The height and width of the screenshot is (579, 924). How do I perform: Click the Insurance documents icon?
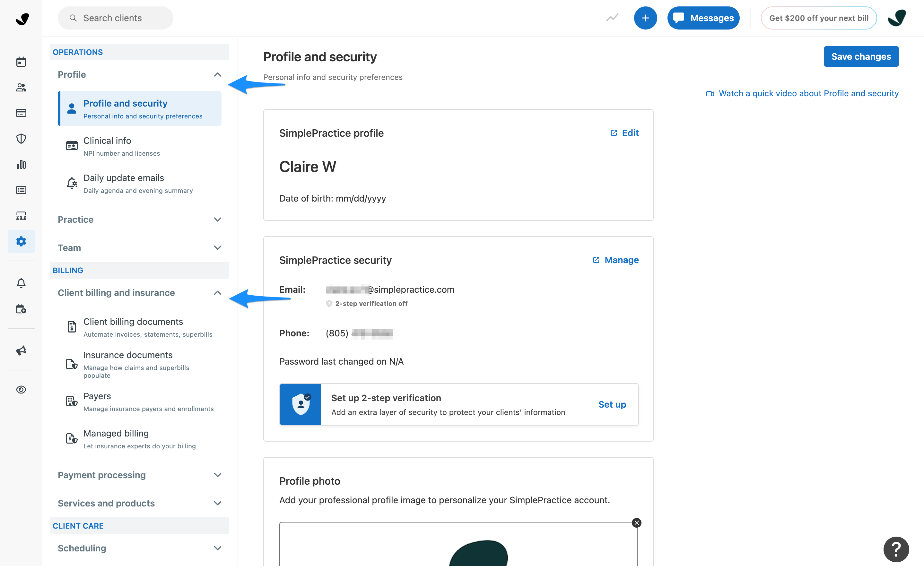[72, 364]
